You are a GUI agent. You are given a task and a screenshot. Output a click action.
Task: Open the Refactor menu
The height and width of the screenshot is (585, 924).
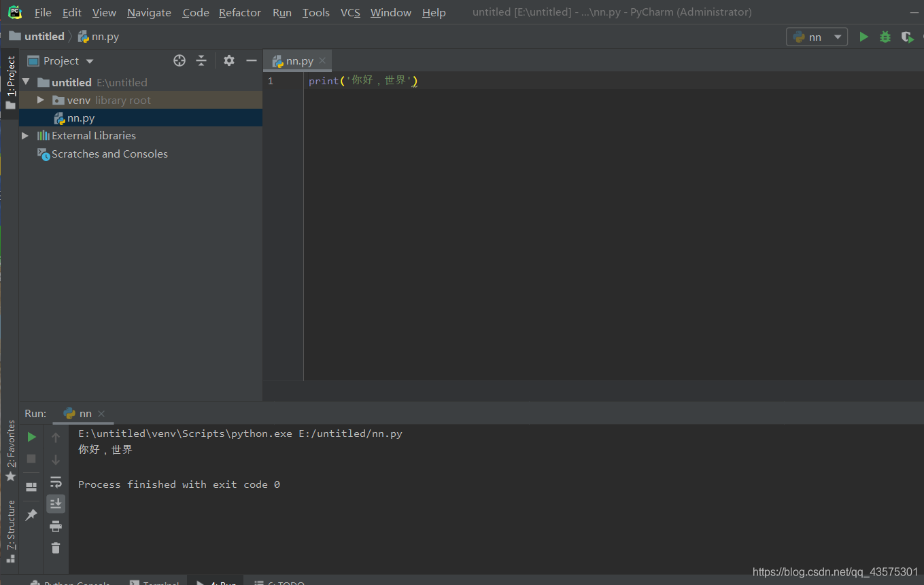(x=240, y=12)
